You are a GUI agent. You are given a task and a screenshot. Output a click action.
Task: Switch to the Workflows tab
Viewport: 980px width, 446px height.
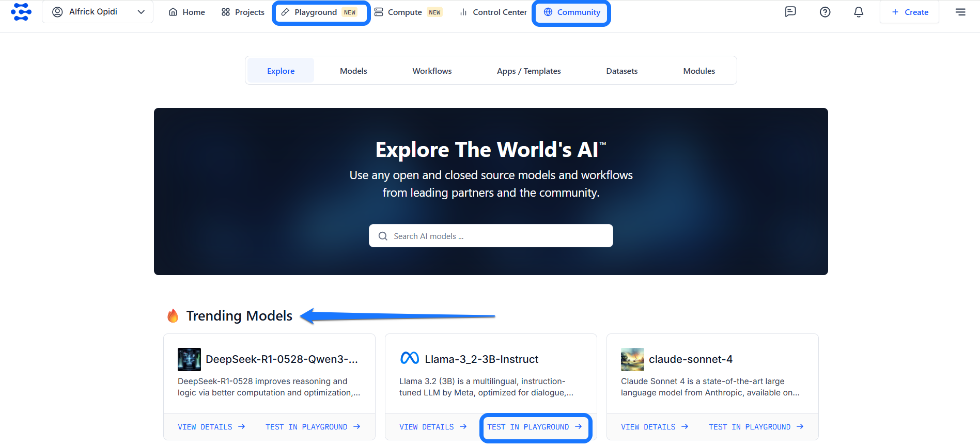(432, 71)
